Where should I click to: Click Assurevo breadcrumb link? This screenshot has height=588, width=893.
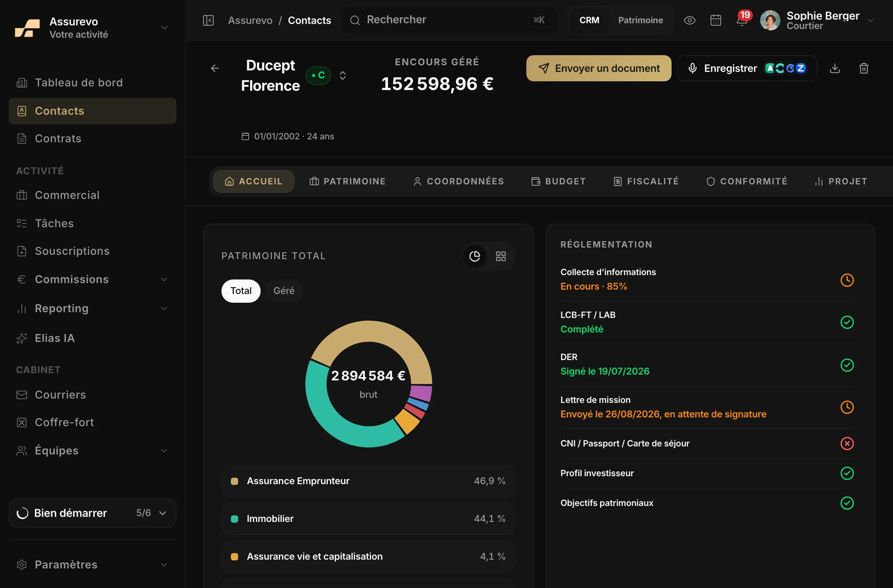(250, 20)
